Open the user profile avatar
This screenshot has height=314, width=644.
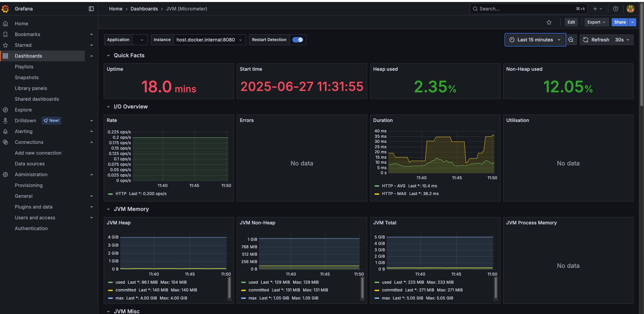[631, 9]
